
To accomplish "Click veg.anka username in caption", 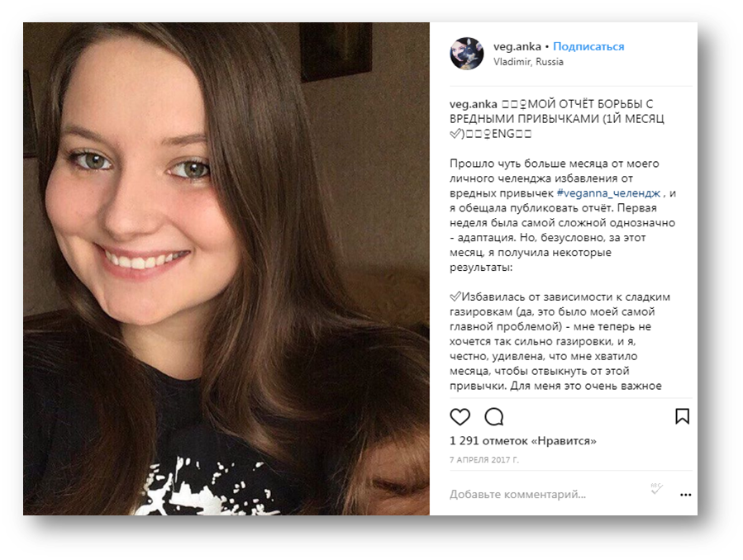I will click(473, 104).
